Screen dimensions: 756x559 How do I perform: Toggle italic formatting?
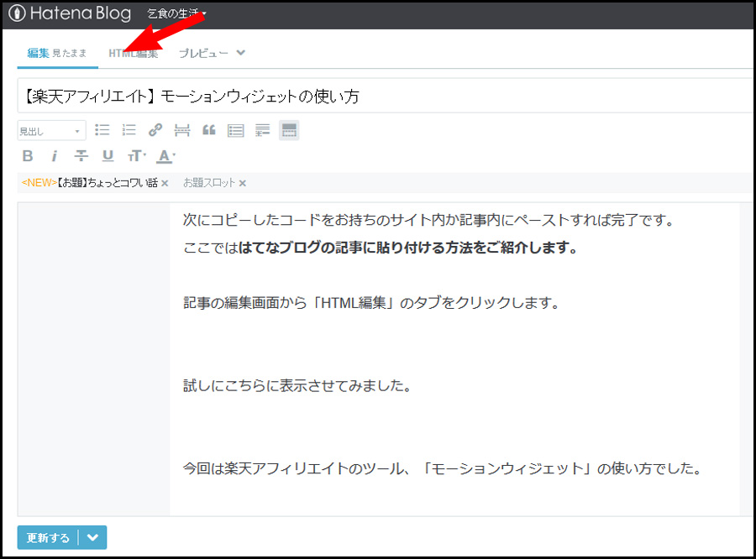[54, 156]
